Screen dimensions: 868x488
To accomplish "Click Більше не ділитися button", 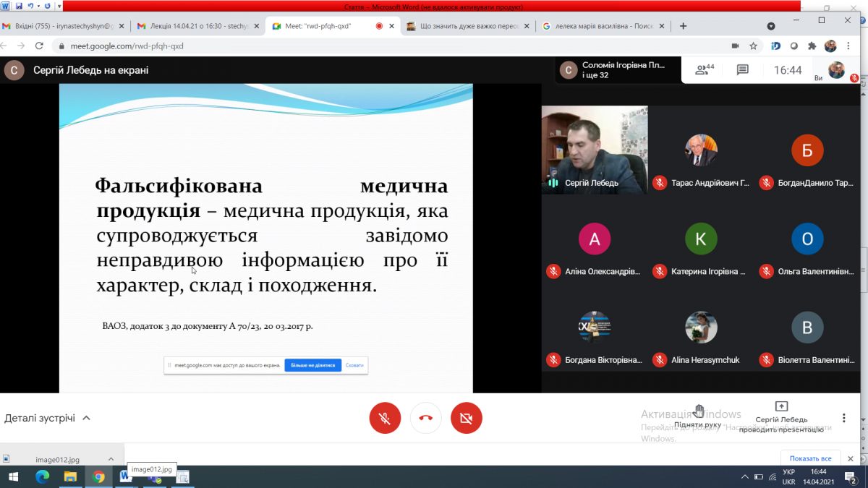I will coord(312,366).
